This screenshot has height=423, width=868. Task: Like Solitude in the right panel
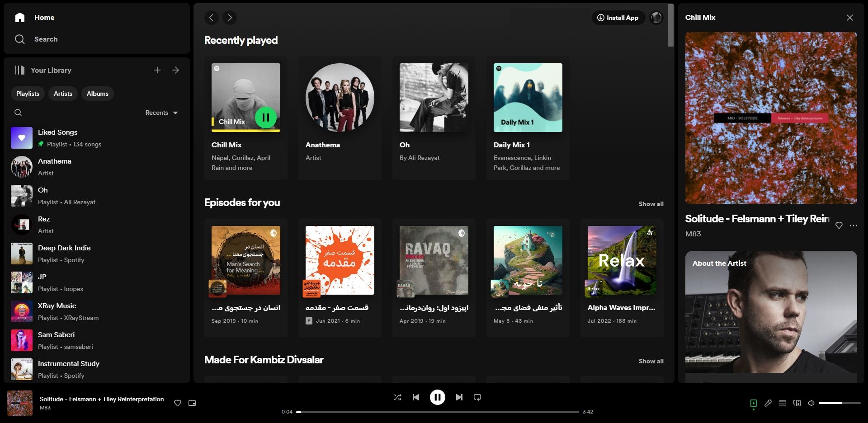[x=839, y=226]
